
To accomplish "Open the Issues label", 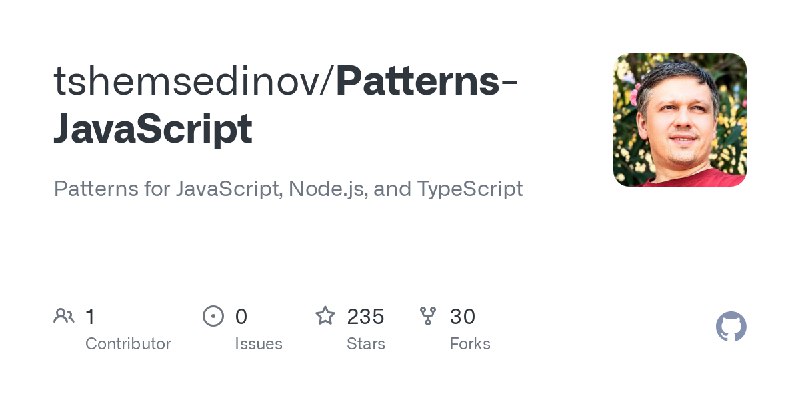I will 259,344.
